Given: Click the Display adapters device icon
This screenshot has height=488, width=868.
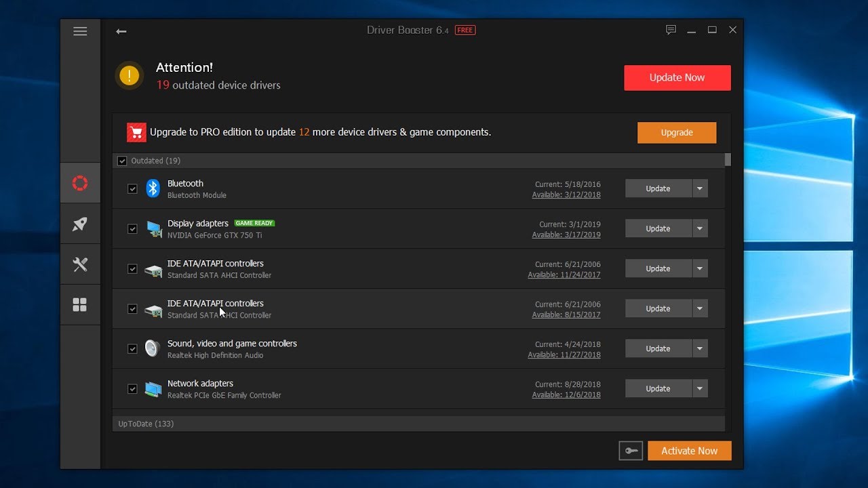Looking at the screenshot, I should pos(153,229).
